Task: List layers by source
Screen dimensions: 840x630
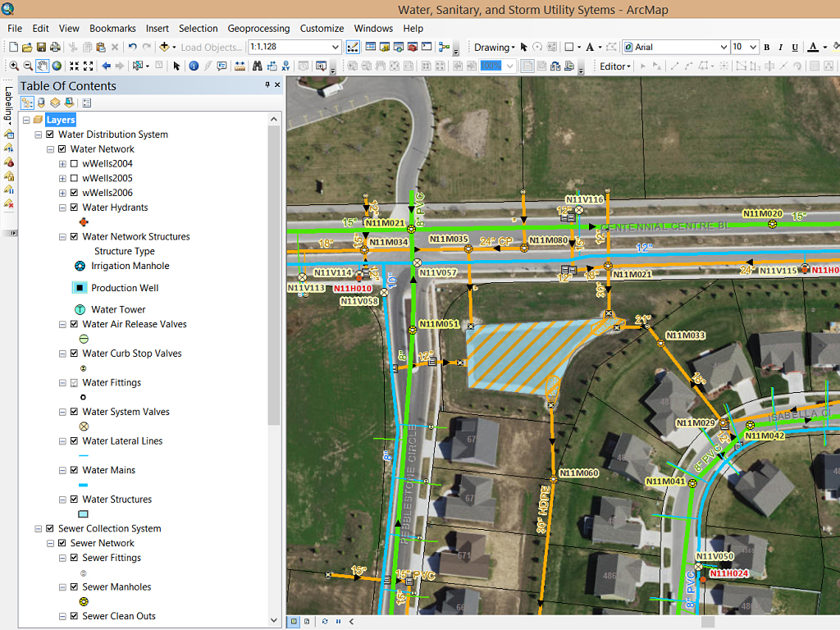Action: point(41,103)
